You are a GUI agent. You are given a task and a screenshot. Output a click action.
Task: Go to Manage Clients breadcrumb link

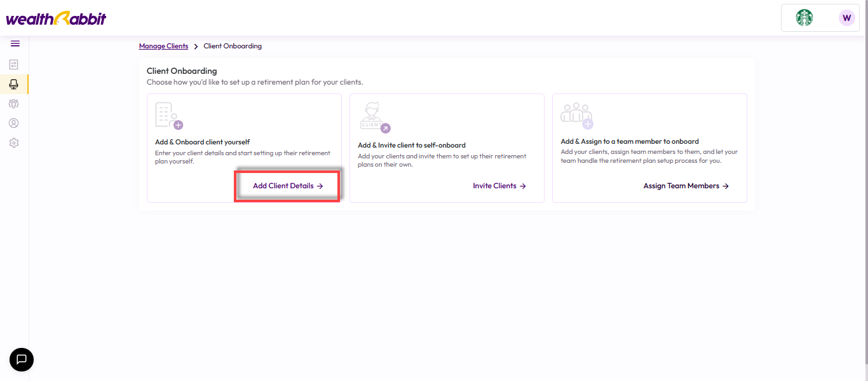pyautogui.click(x=164, y=46)
